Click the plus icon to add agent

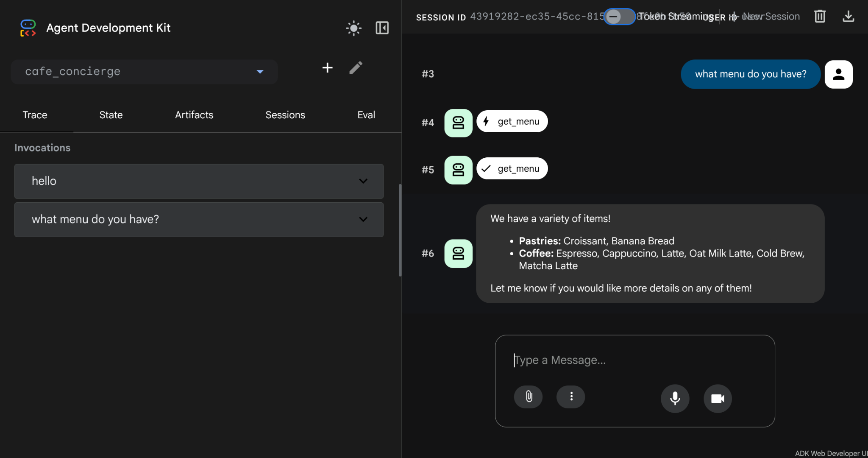[x=327, y=68]
